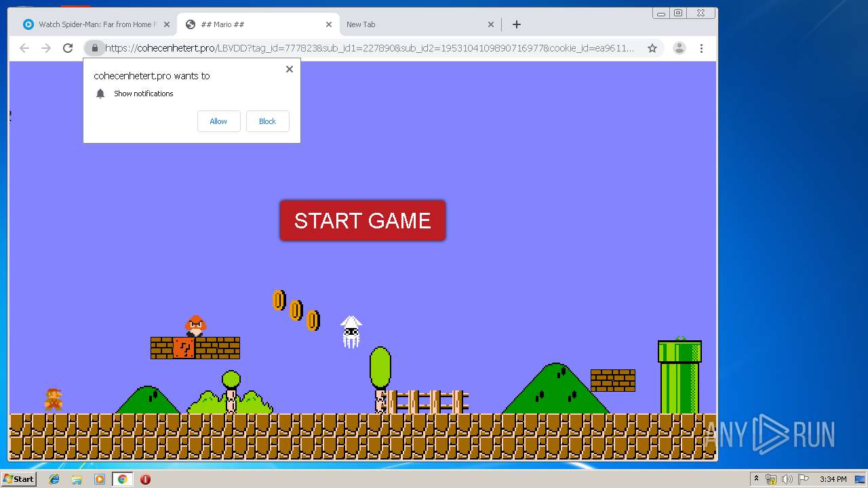Click the small Mario character

(54, 399)
